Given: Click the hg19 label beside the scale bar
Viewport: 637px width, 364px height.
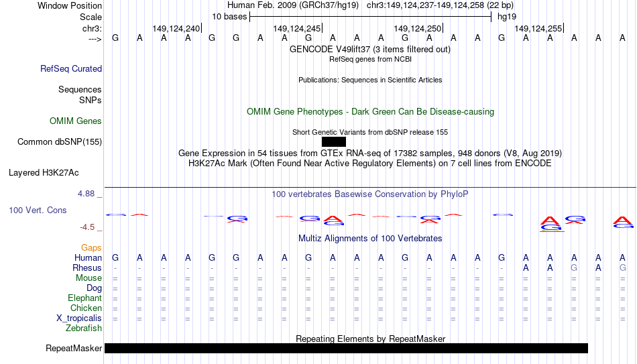Looking at the screenshot, I should point(507,17).
